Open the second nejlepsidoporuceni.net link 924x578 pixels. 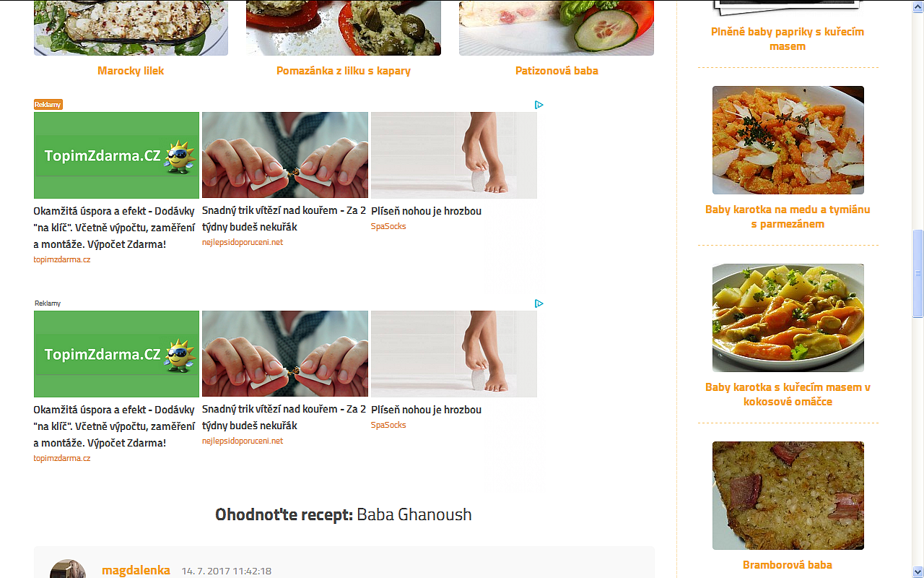coord(243,441)
